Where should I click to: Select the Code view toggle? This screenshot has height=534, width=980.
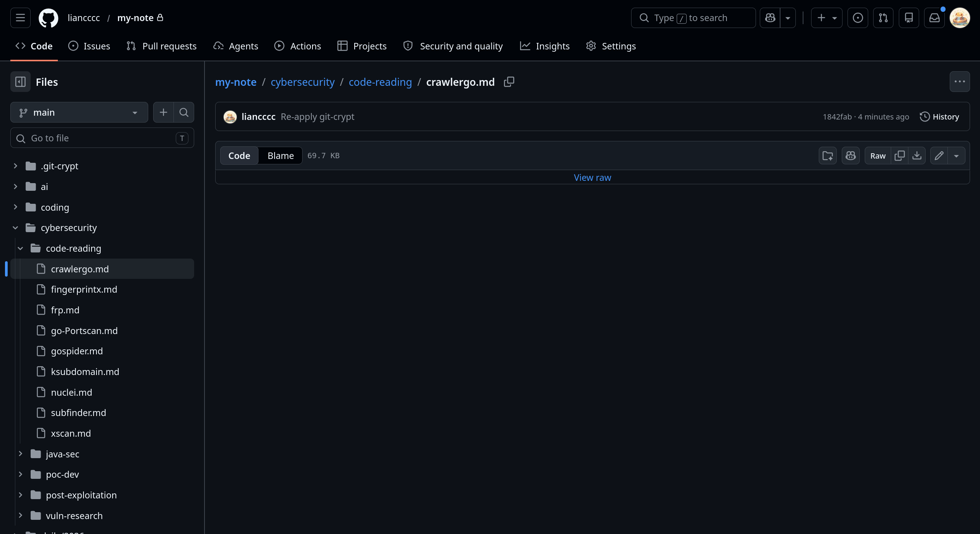tap(239, 156)
